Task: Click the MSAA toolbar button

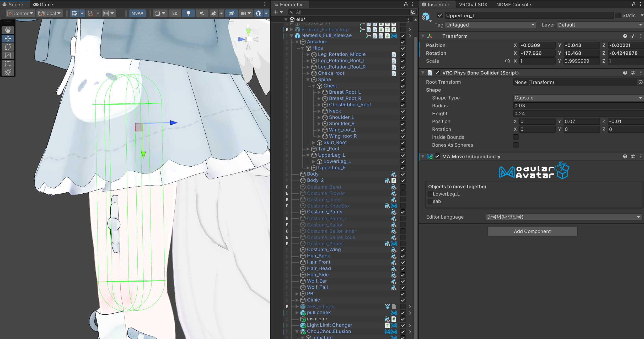Action: [137, 13]
